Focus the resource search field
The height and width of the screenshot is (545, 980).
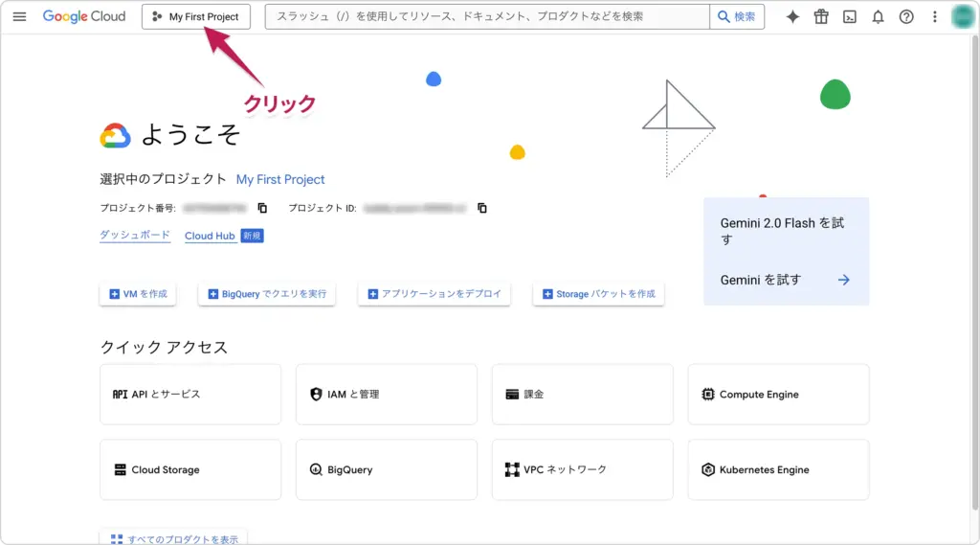click(x=487, y=17)
